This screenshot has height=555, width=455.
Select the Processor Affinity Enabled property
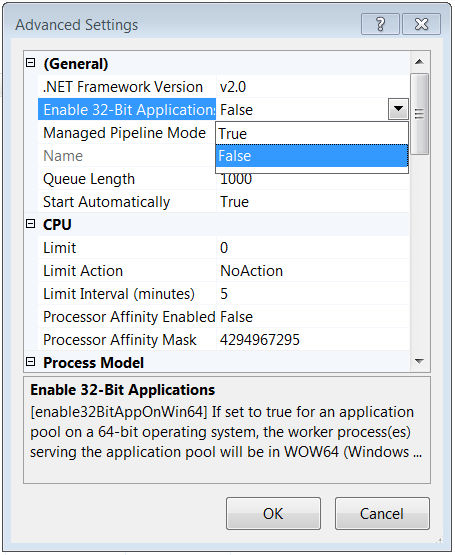(127, 317)
